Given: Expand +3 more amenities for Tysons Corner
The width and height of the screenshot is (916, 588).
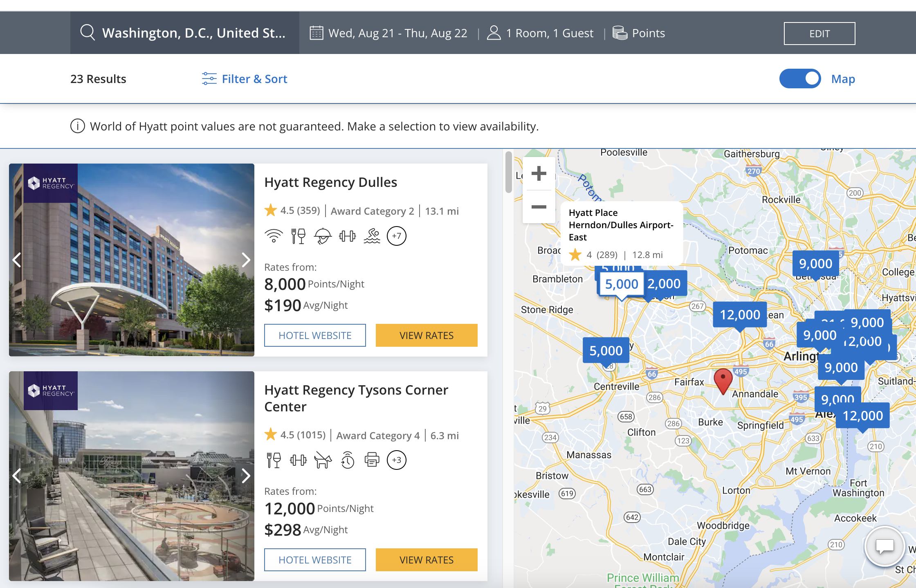Looking at the screenshot, I should pos(396,460).
